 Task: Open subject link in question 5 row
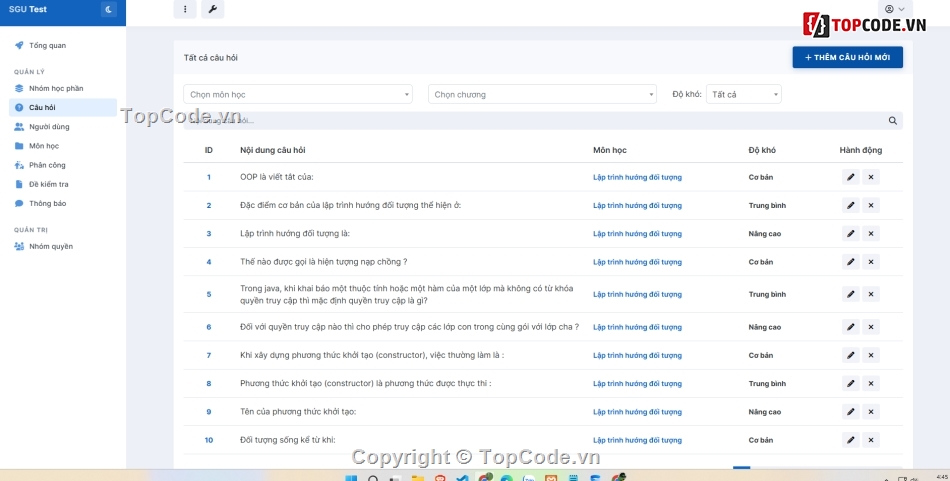637,294
